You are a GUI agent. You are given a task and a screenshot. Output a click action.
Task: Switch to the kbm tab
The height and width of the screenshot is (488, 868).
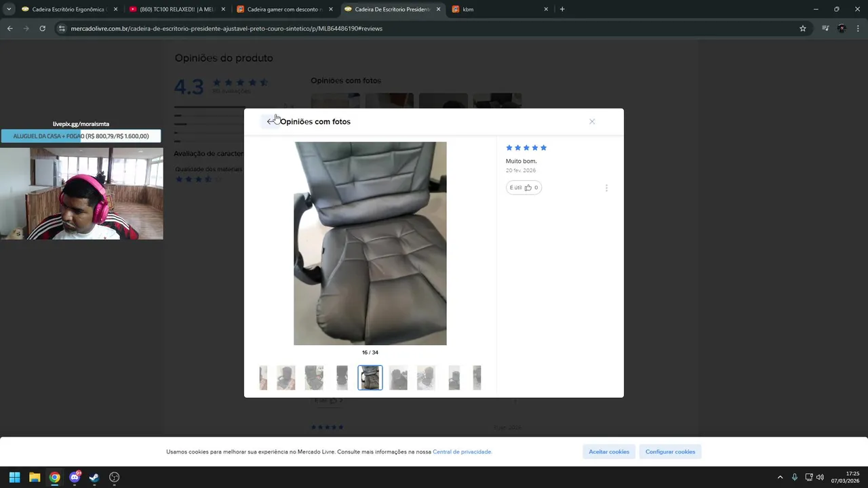click(x=499, y=9)
